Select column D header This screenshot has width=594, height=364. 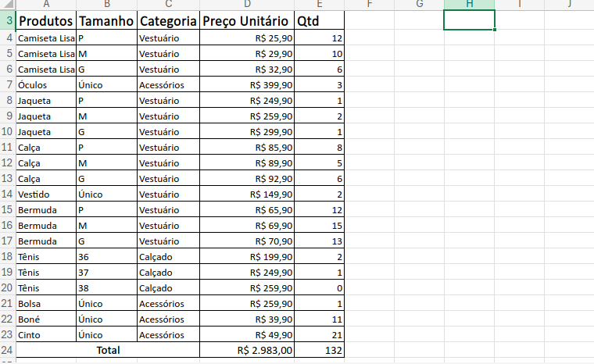coord(247,4)
